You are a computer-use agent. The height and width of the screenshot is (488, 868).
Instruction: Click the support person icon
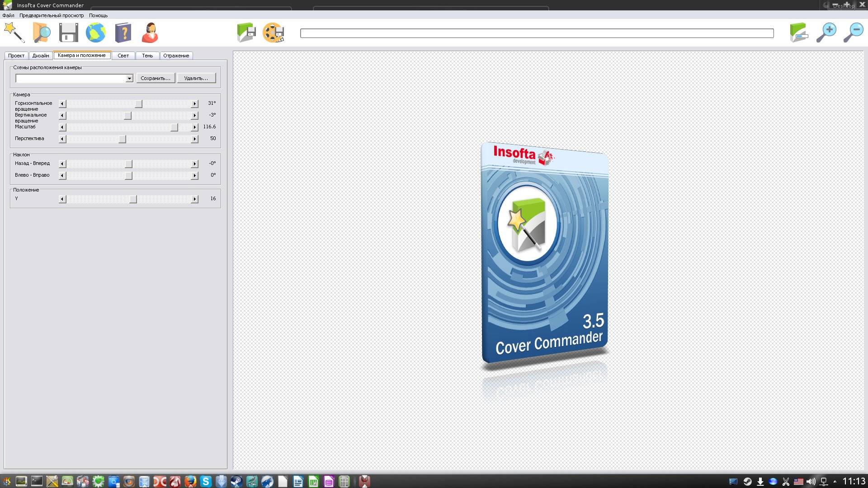coord(150,33)
